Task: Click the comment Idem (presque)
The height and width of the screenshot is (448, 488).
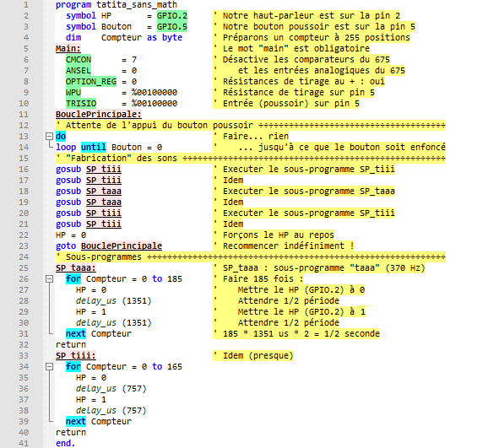Action: point(253,355)
